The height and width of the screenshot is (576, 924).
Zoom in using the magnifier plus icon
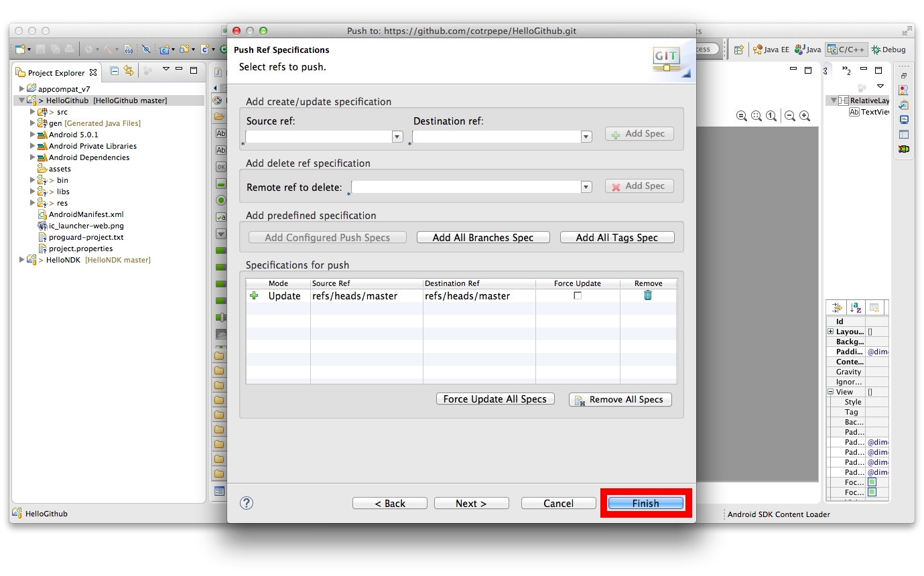(x=804, y=116)
